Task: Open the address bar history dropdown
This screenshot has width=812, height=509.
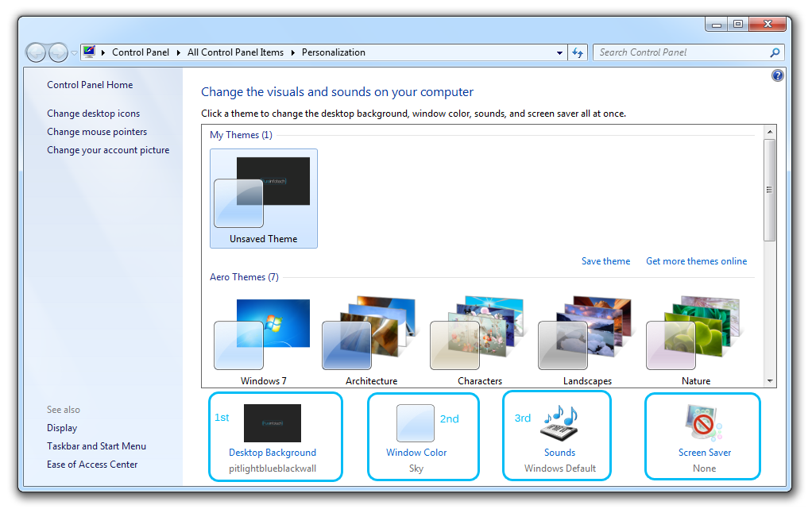Action: pos(559,52)
